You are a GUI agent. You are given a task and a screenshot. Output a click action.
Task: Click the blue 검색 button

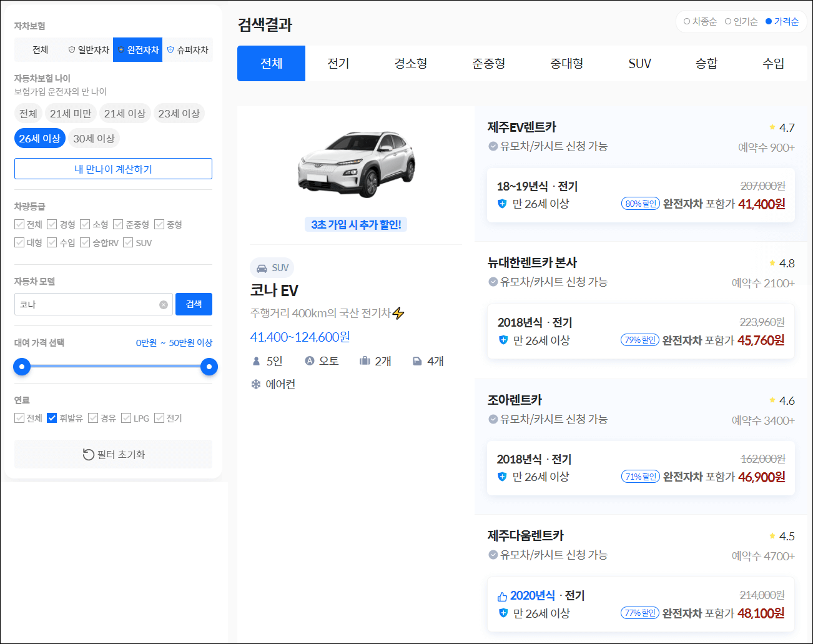[x=194, y=304]
